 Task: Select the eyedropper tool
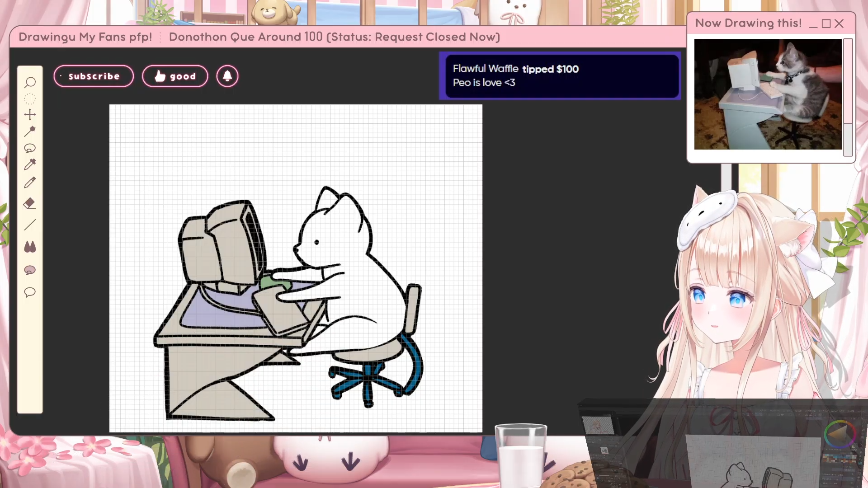30,164
